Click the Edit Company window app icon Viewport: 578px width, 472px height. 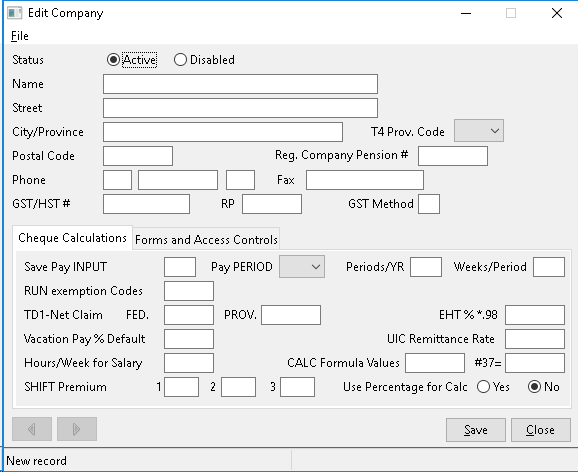15,13
